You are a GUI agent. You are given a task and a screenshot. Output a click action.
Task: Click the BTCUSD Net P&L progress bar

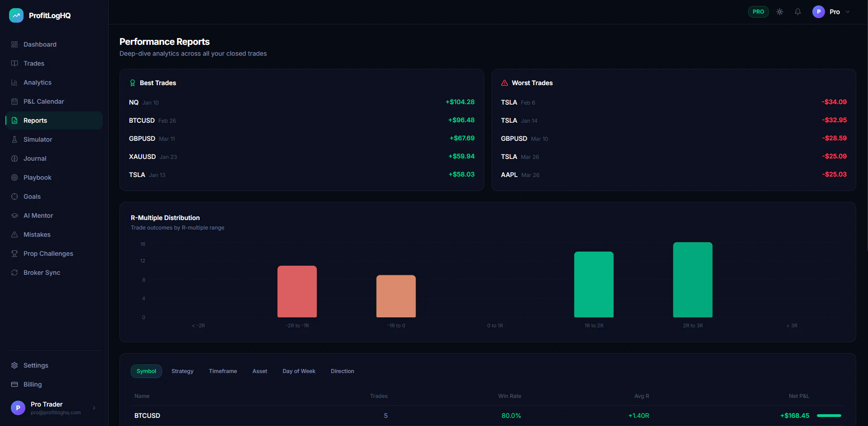coord(829,416)
